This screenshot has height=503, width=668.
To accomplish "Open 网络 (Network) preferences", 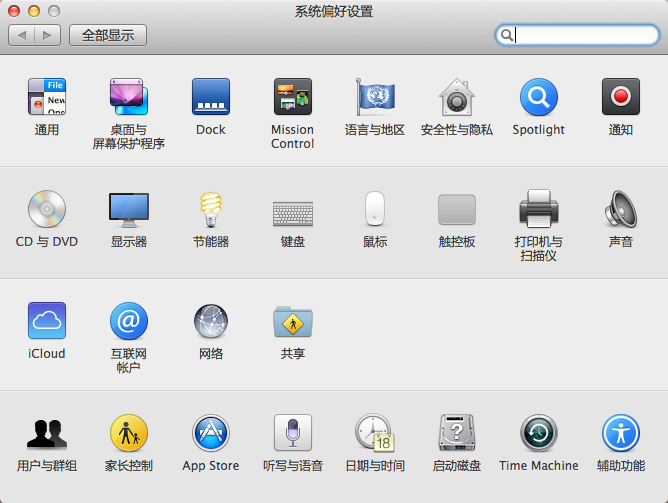I will click(211, 320).
